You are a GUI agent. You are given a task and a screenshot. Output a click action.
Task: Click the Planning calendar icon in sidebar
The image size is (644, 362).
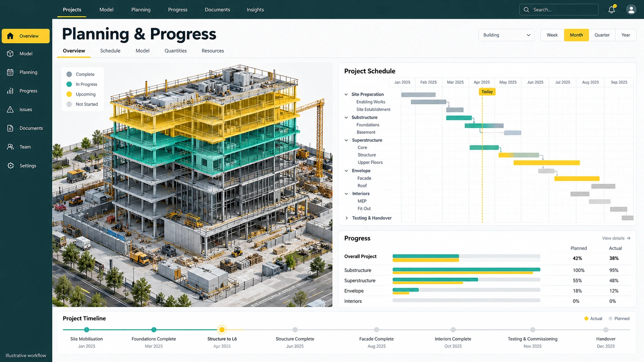click(x=10, y=72)
